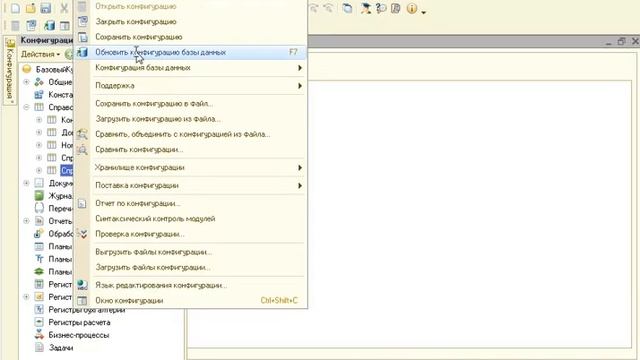Viewport: 640px width, 360px height.
Task: Choose 'Сохранить конфигурацию в файл...'
Action: tap(190, 104)
